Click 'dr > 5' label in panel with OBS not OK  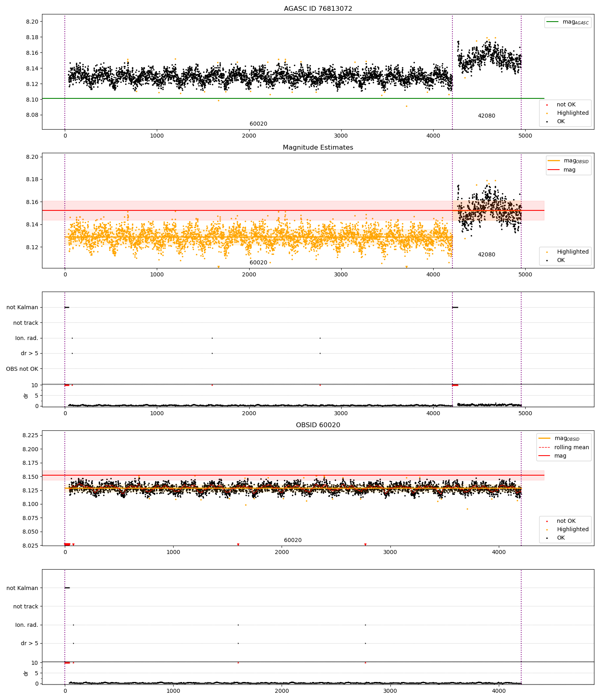(30, 354)
